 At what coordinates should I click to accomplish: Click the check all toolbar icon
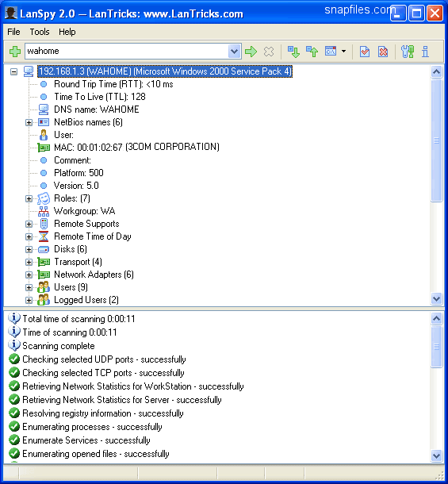(x=365, y=52)
